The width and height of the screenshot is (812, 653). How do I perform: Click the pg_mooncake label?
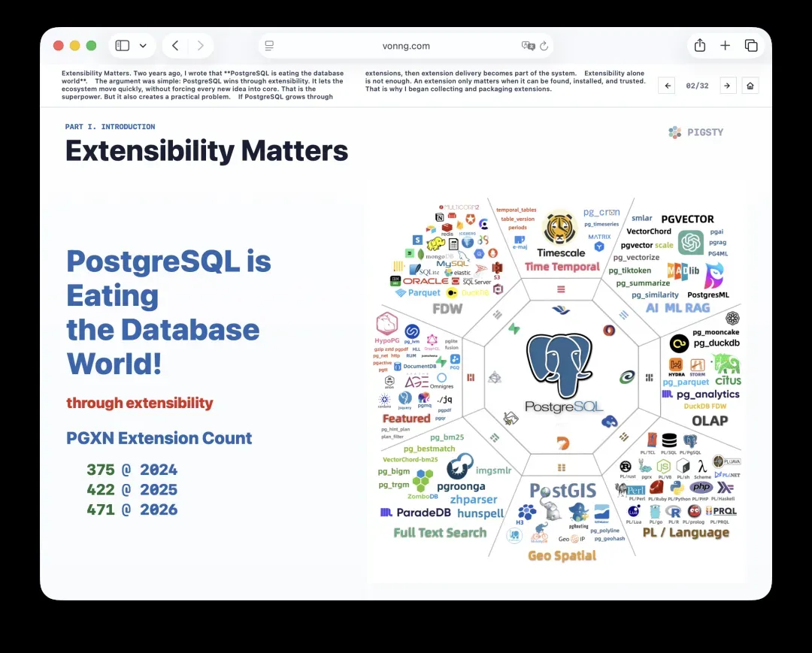point(716,332)
